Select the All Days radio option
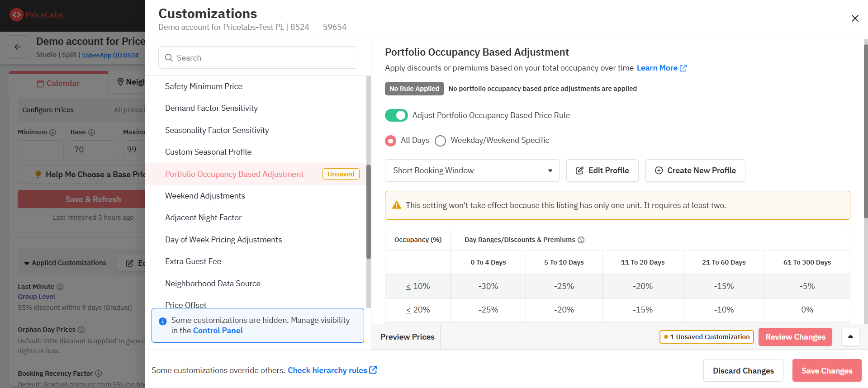This screenshot has width=868, height=388. coord(390,141)
